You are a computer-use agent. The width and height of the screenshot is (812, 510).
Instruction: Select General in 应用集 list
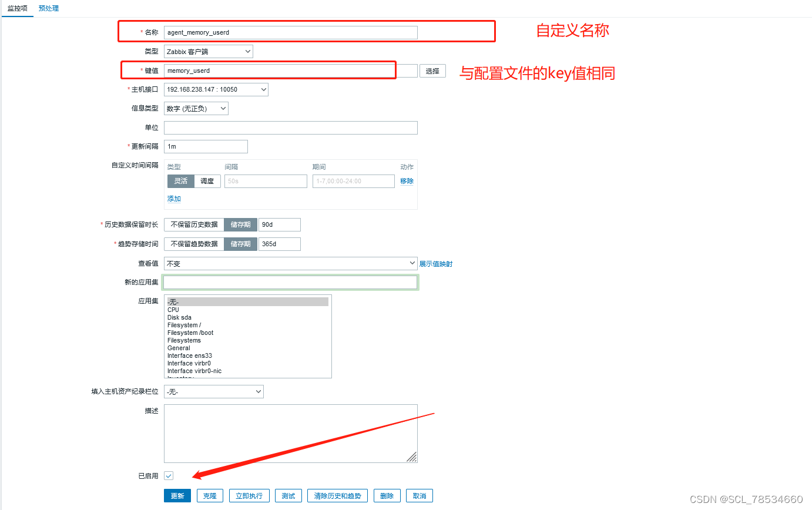pos(247,348)
